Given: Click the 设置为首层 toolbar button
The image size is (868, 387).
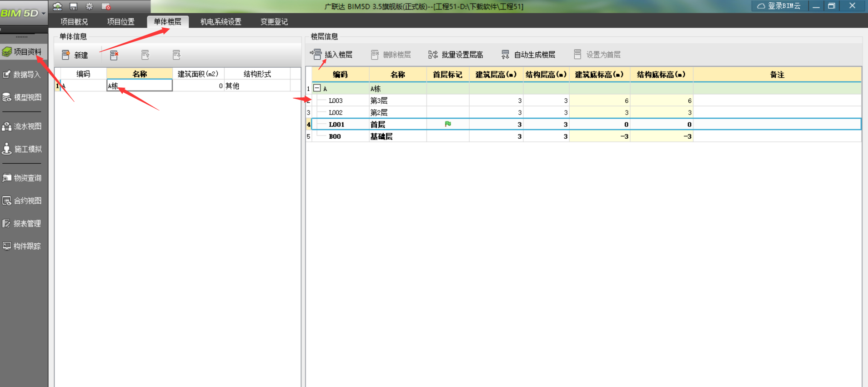Looking at the screenshot, I should pos(597,55).
